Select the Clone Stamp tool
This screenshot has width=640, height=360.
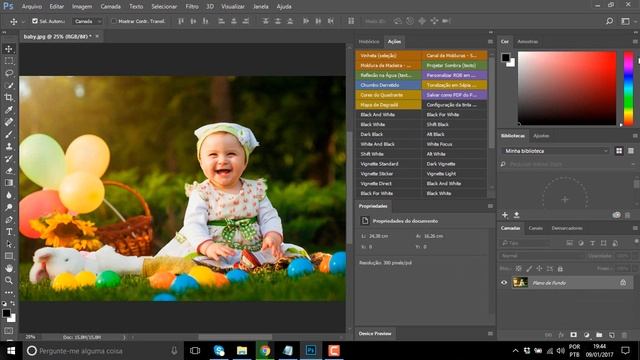point(9,146)
